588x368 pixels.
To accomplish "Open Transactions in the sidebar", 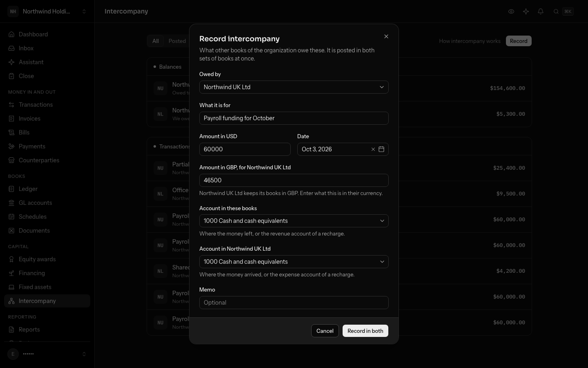I will tap(47, 105).
